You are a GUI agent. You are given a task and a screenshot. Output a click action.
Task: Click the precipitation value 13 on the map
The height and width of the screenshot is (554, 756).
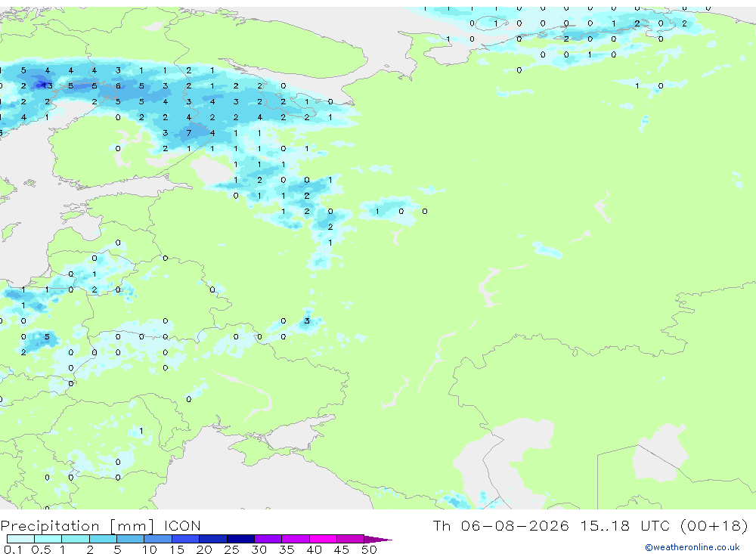coord(47,86)
